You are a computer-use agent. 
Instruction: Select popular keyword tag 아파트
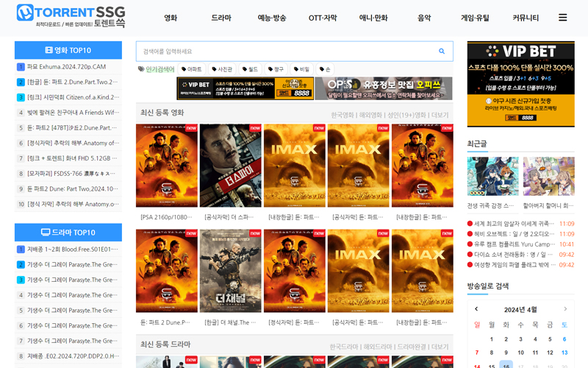tap(192, 69)
